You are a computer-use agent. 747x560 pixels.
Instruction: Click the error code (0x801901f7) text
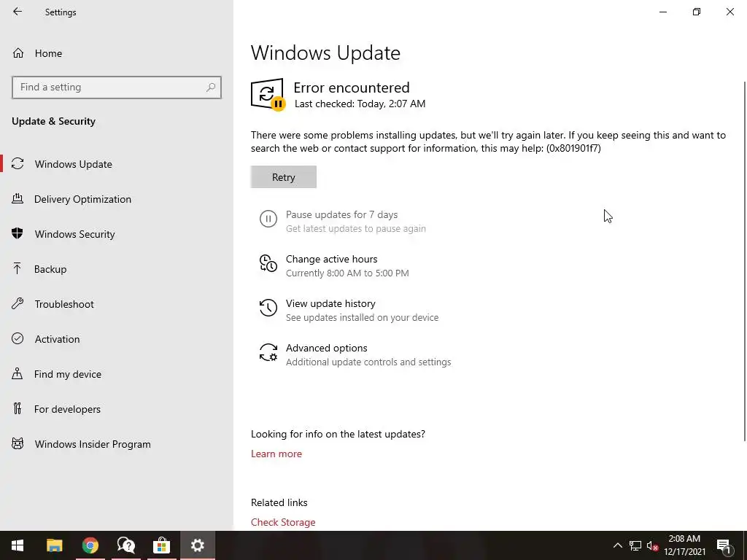click(573, 148)
